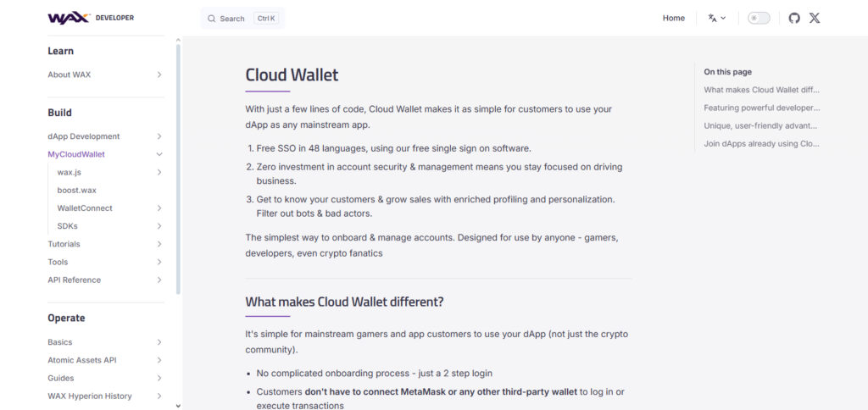The height and width of the screenshot is (410, 868).
Task: Expand the SDKs chevron
Action: tap(159, 226)
